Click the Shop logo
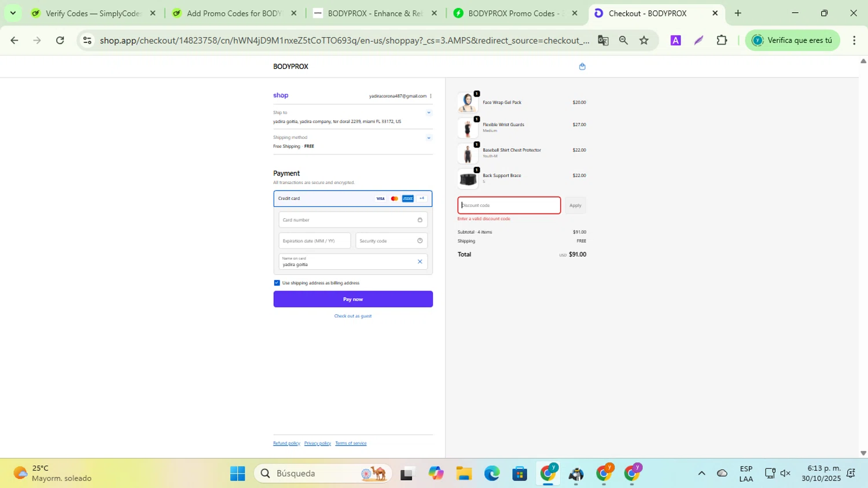 [281, 96]
